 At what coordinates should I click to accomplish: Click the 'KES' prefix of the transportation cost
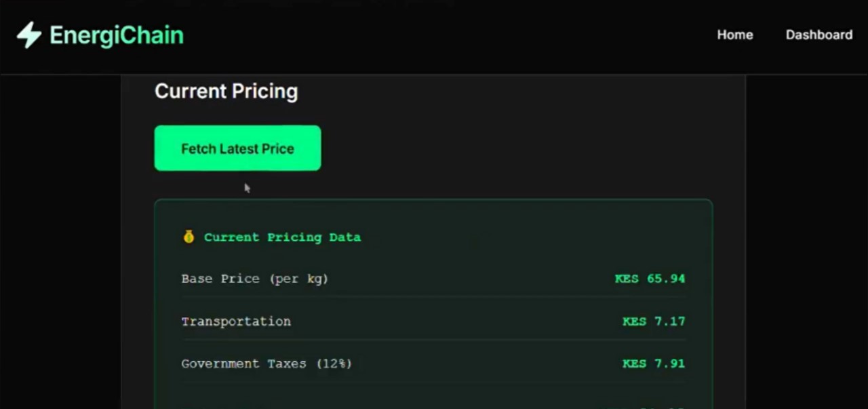[x=634, y=322]
